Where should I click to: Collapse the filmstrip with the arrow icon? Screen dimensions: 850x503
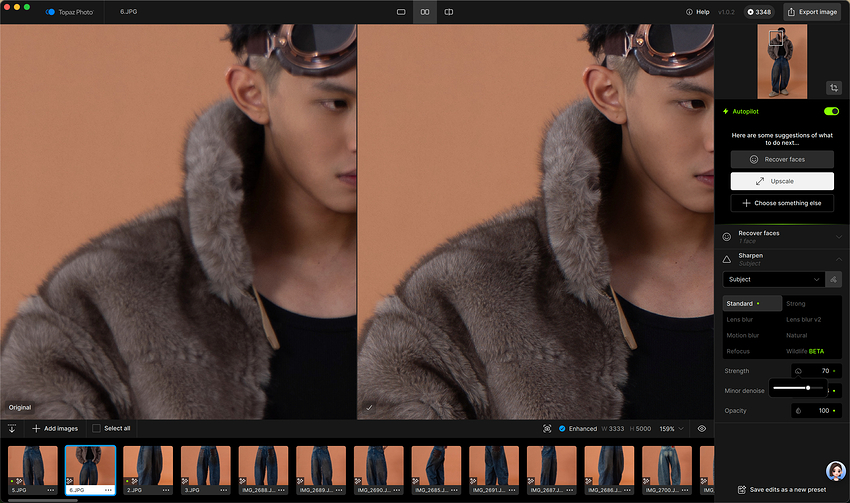12,428
